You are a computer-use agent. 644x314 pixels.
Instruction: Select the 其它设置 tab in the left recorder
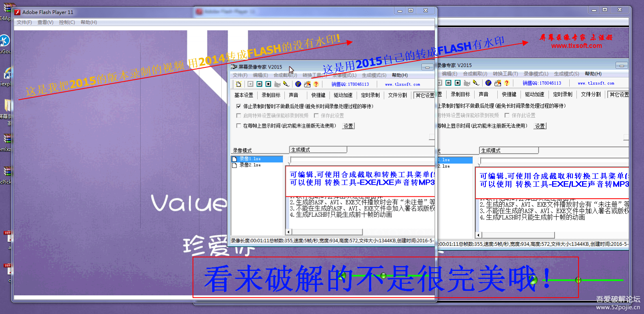point(425,95)
